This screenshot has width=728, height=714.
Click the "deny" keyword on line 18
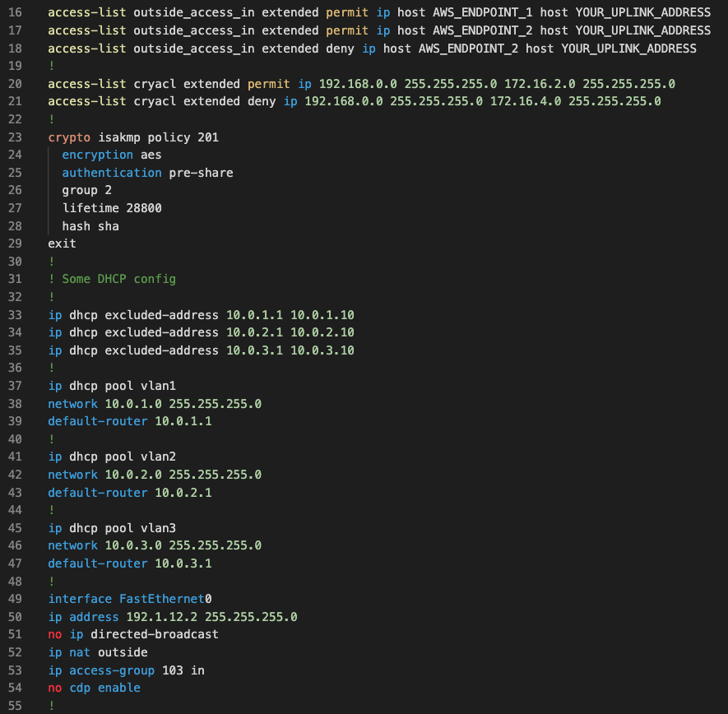point(340,48)
